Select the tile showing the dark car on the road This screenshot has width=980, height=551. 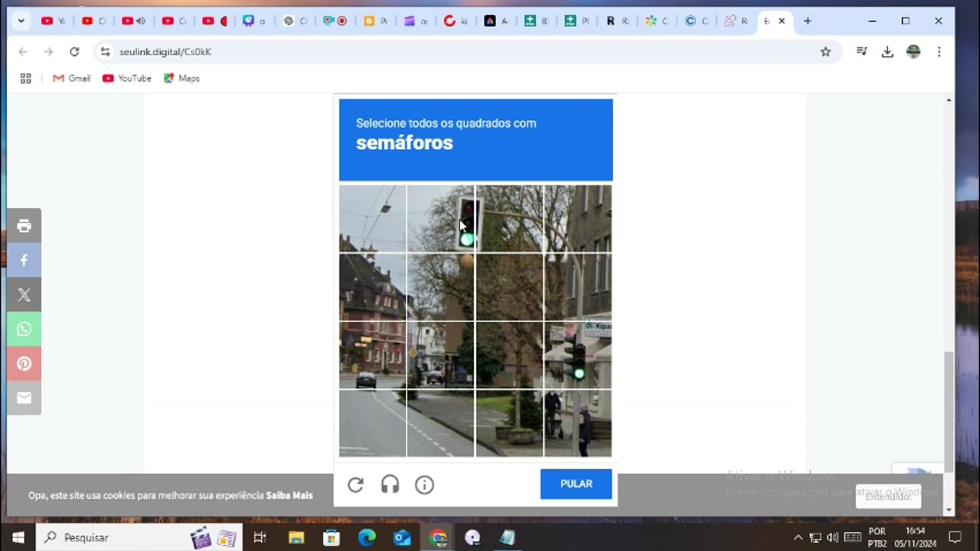tap(372, 355)
